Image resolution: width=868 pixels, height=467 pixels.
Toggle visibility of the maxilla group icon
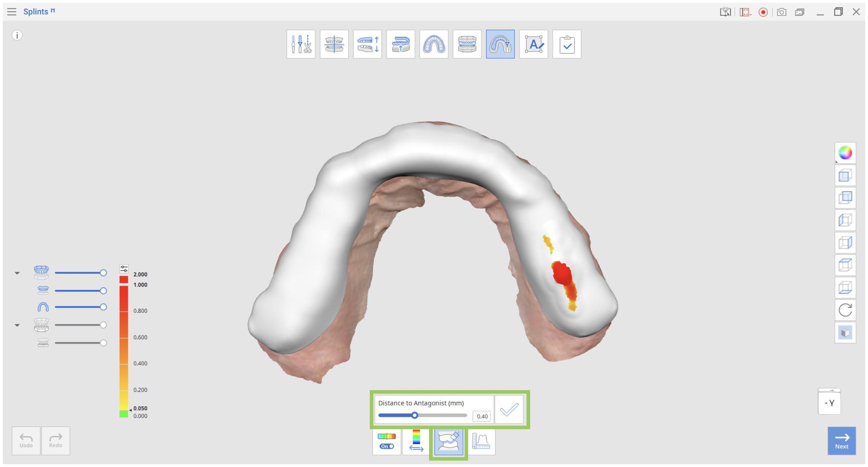tap(41, 273)
